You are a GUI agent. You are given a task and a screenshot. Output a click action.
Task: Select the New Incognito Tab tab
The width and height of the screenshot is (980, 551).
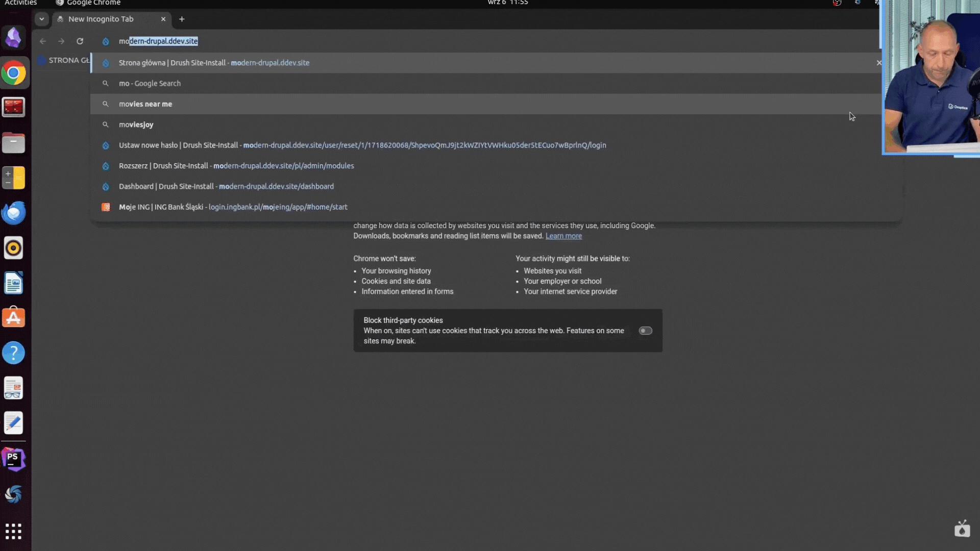coord(111,19)
